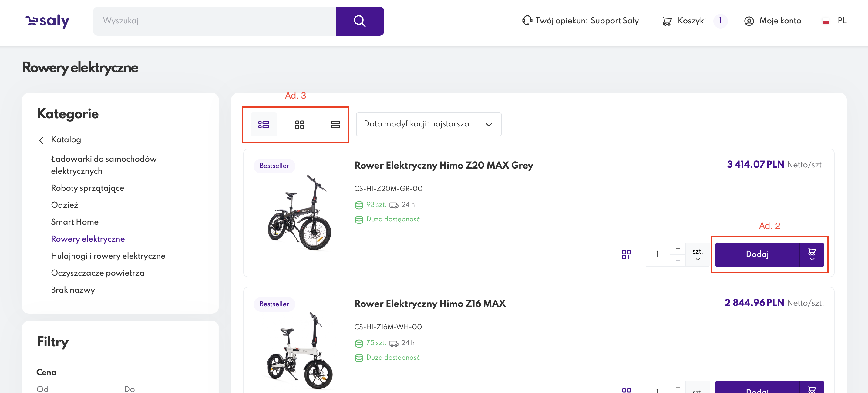Open the sort dropdown Data modyfikacji
The image size is (868, 393).
(428, 124)
